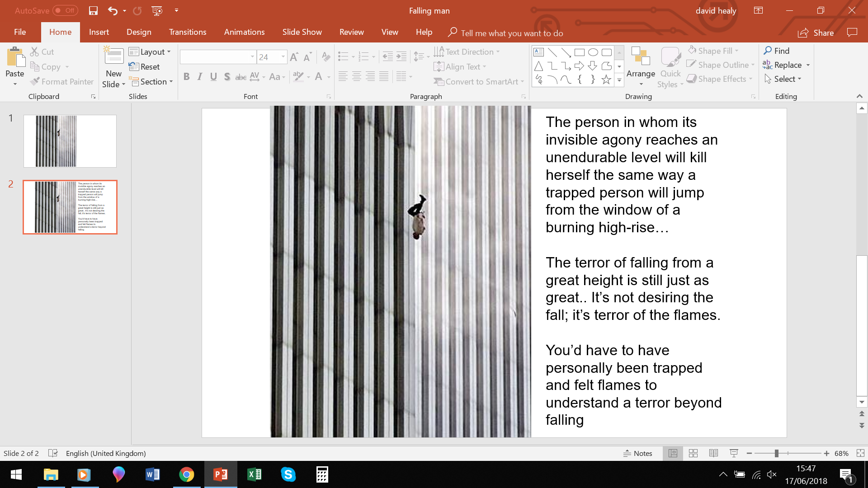Screen dimensions: 868x488
Task: Switch to the Animations tab
Action: tap(245, 32)
